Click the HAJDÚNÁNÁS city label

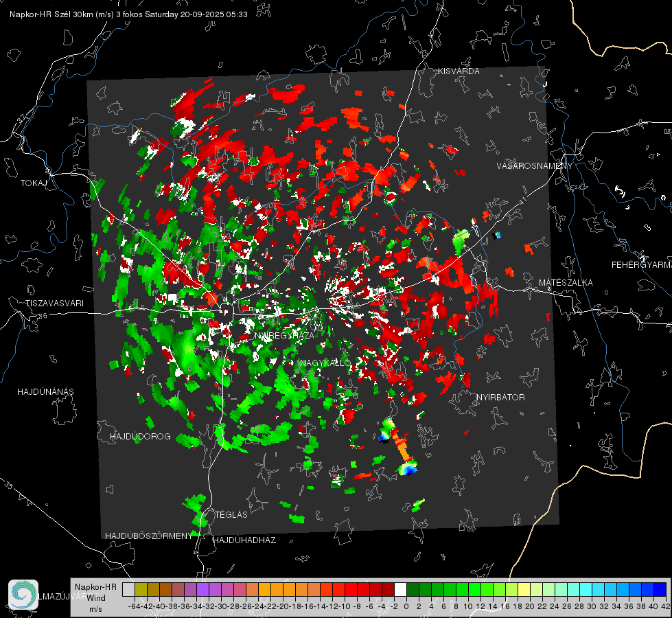[45, 391]
